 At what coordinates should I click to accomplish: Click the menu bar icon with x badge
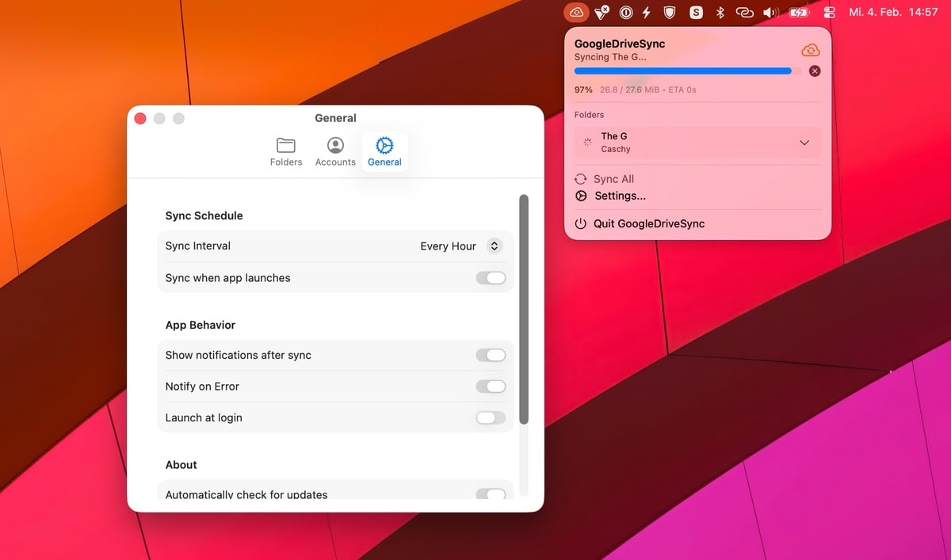point(602,12)
